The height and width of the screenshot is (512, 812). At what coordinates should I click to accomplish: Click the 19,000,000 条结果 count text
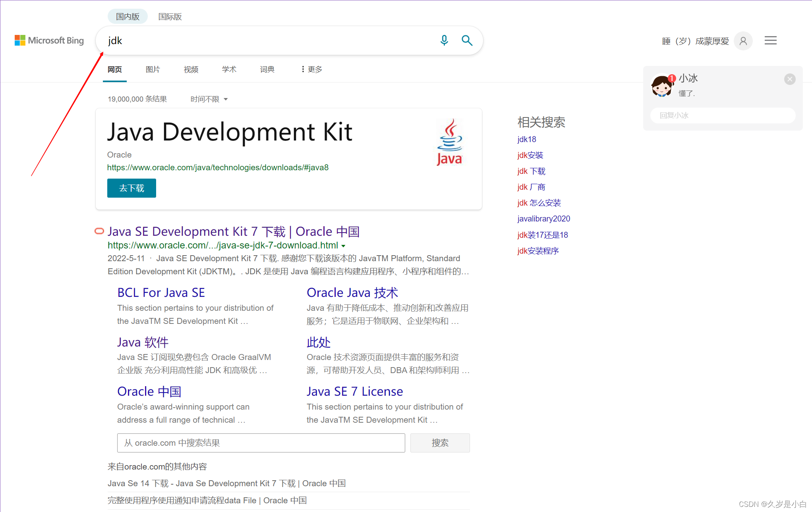click(137, 99)
